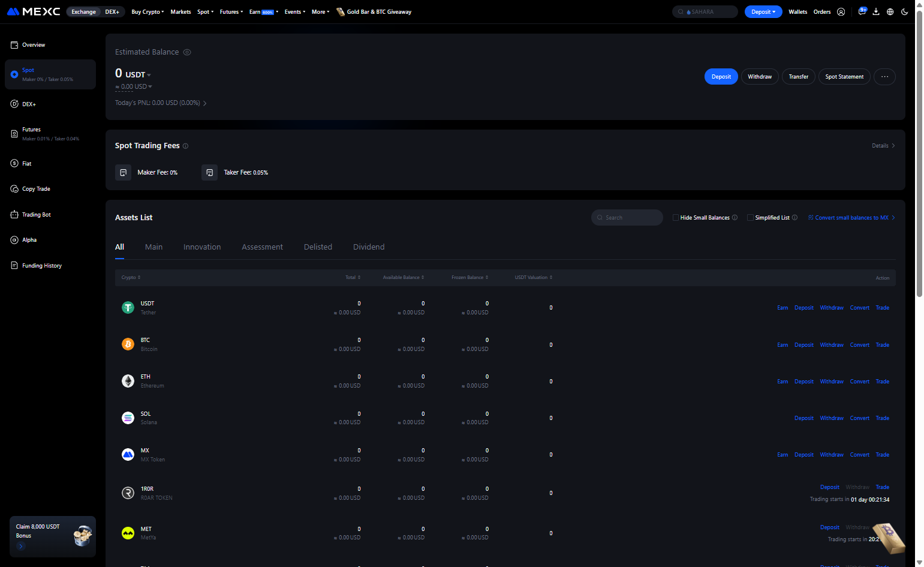Click the Maker Fee icon
Viewport: 924px width, 567px height.
(x=123, y=173)
